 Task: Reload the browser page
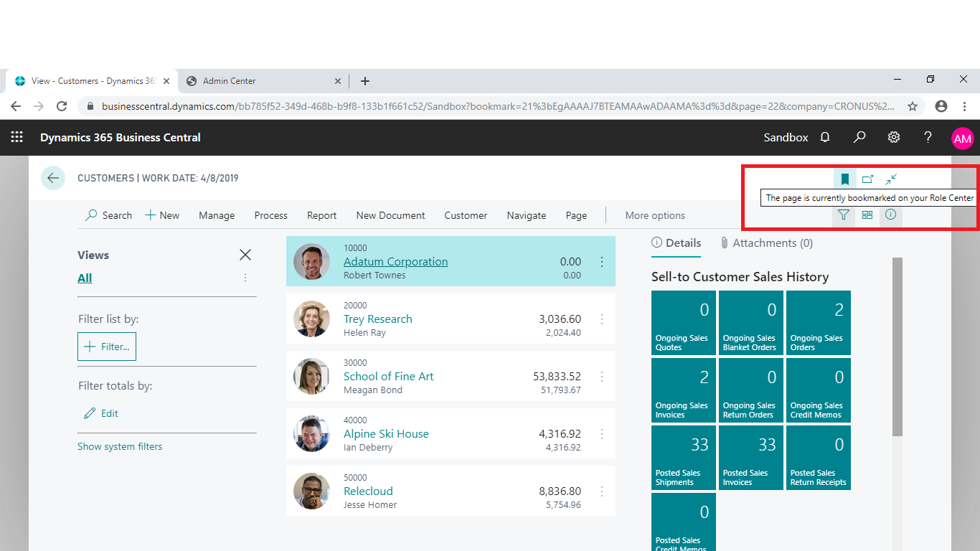click(x=62, y=106)
